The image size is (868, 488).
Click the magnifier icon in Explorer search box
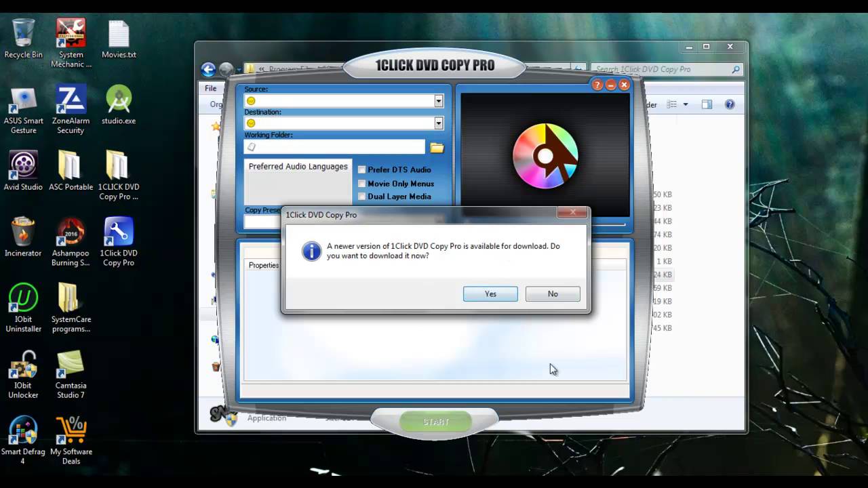736,69
